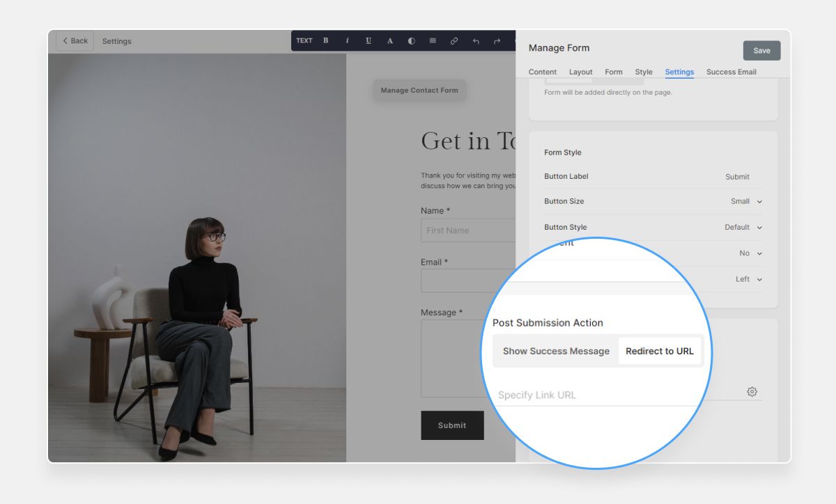Open the highlight/contrast tool in toolbar

[x=411, y=40]
